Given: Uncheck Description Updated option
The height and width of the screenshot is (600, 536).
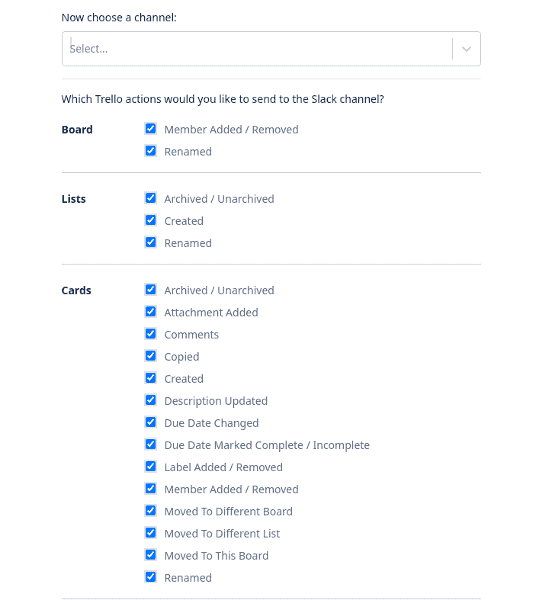Looking at the screenshot, I should coord(151,400).
